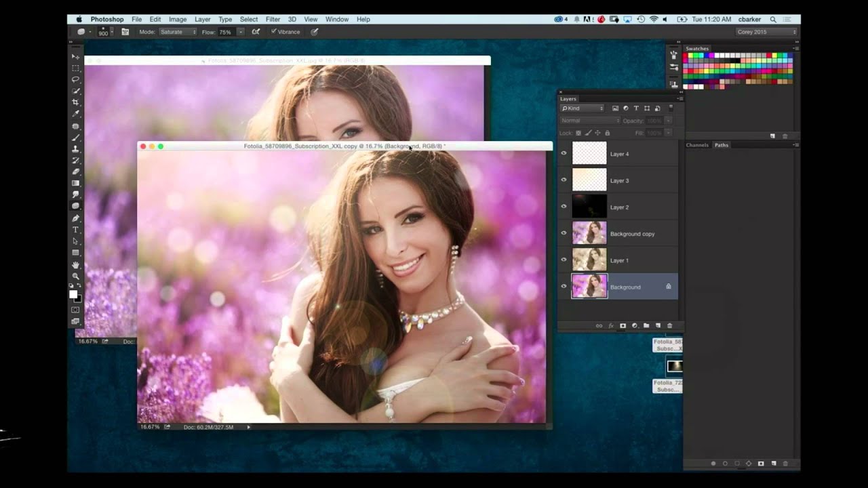Screen dimensions: 868x488
Task: Open the Filter menu
Action: (273, 20)
